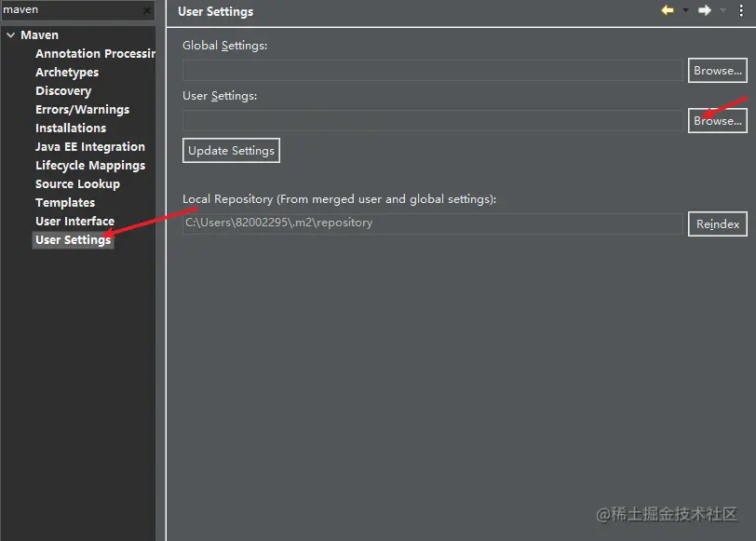Select the Discovery preferences page

point(63,90)
